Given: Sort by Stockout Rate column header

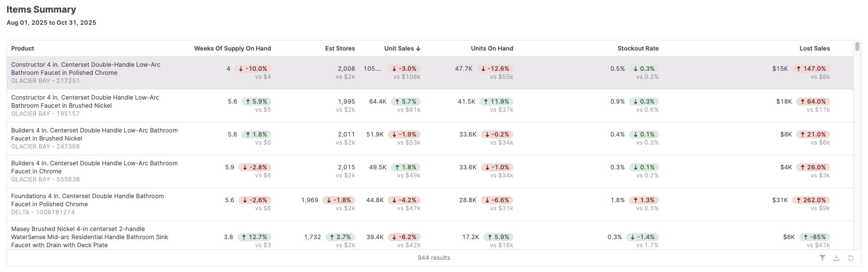Looking at the screenshot, I should pyautogui.click(x=638, y=49).
